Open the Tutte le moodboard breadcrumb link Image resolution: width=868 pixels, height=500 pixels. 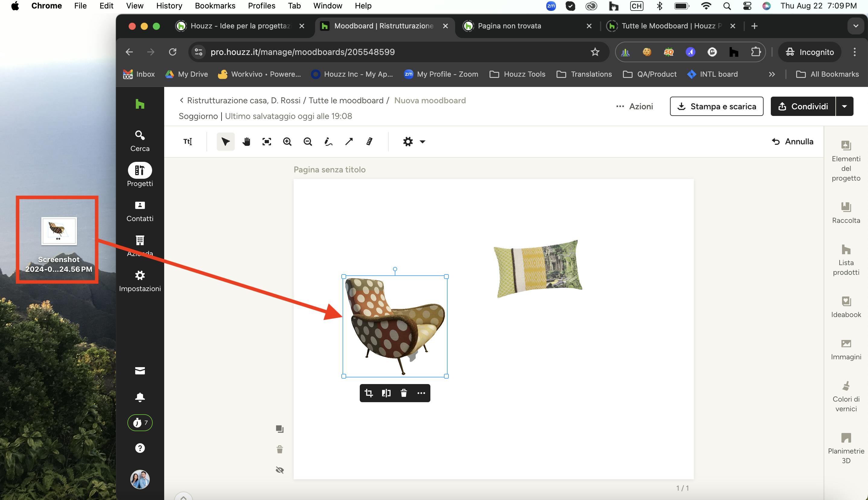346,100
